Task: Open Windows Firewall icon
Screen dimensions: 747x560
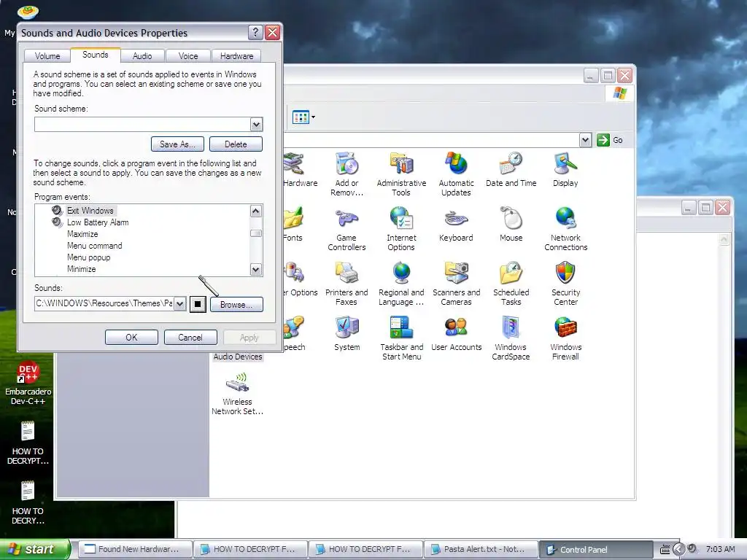Action: point(565,338)
